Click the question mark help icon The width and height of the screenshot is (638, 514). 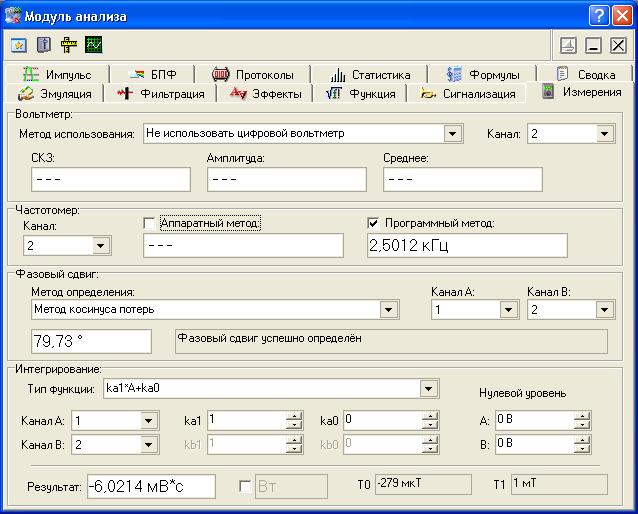pos(597,15)
